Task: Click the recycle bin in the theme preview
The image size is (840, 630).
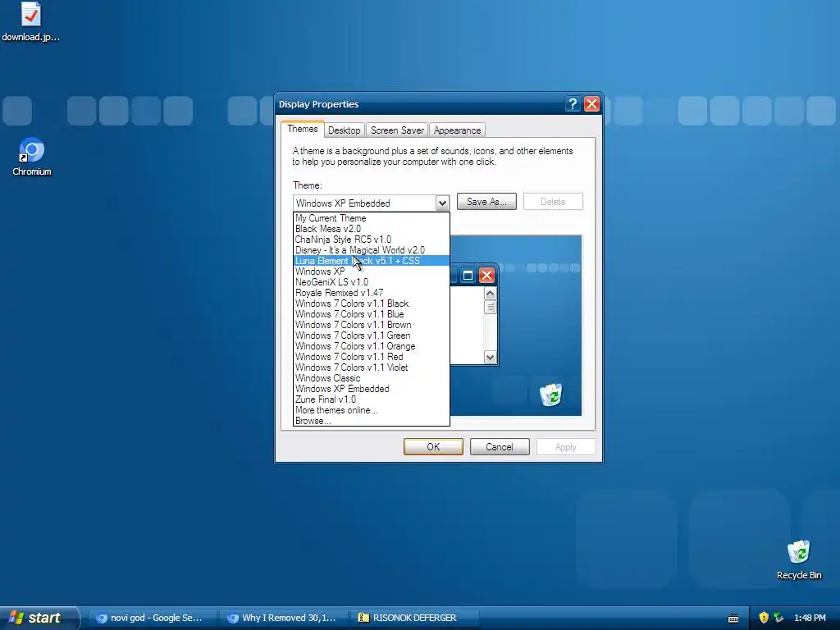Action: [x=551, y=395]
